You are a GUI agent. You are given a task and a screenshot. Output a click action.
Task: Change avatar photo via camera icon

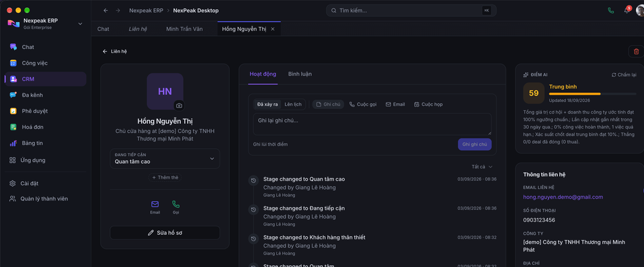coord(179,106)
